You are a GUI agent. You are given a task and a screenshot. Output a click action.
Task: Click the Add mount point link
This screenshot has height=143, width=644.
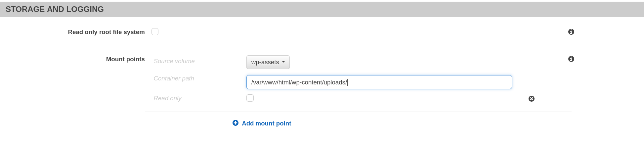point(266,123)
